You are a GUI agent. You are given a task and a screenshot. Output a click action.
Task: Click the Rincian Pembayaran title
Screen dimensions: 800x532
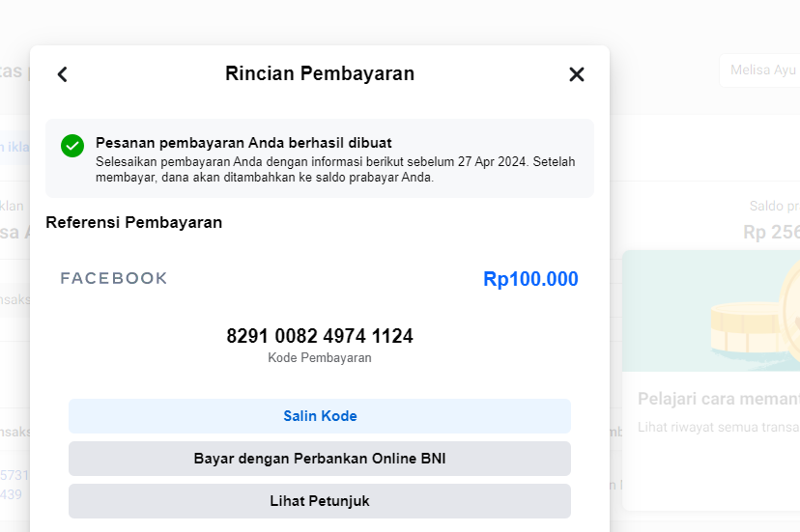tap(320, 73)
